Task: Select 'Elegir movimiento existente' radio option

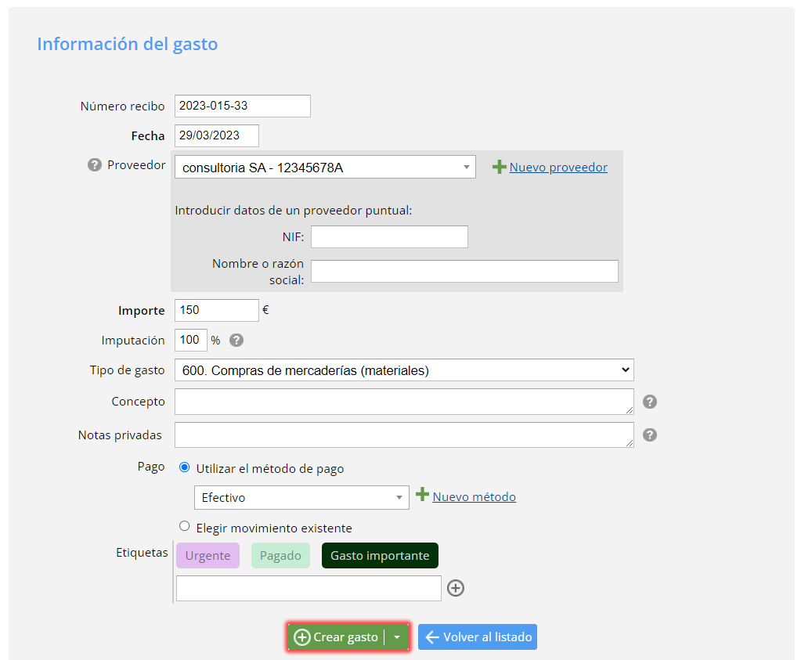Action: [x=185, y=526]
